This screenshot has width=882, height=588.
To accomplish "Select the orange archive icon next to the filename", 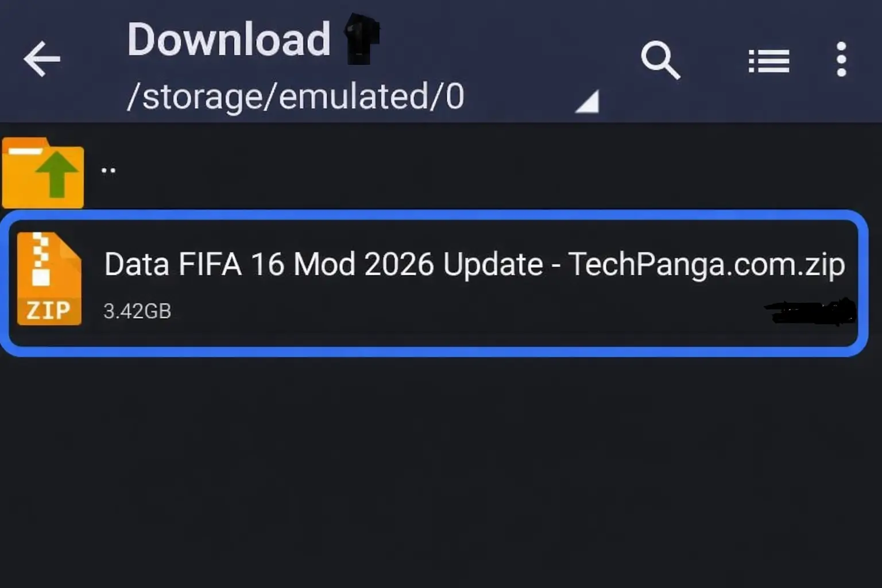I will [x=49, y=278].
